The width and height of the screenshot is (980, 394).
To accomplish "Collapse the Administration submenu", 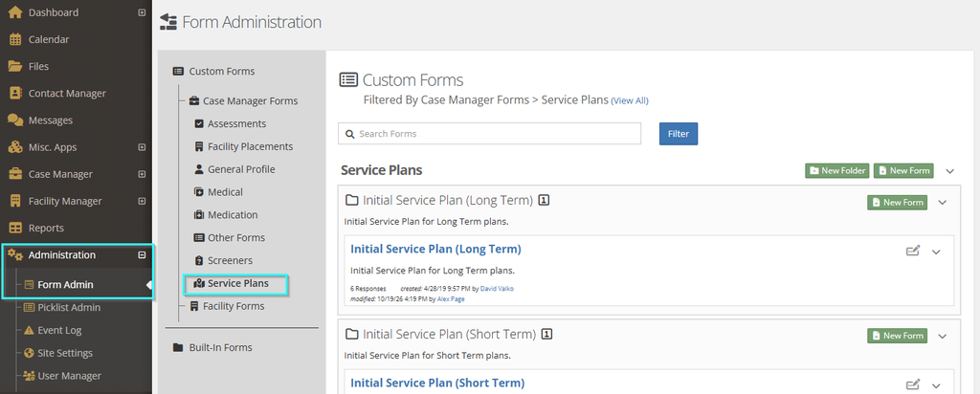I will [142, 254].
